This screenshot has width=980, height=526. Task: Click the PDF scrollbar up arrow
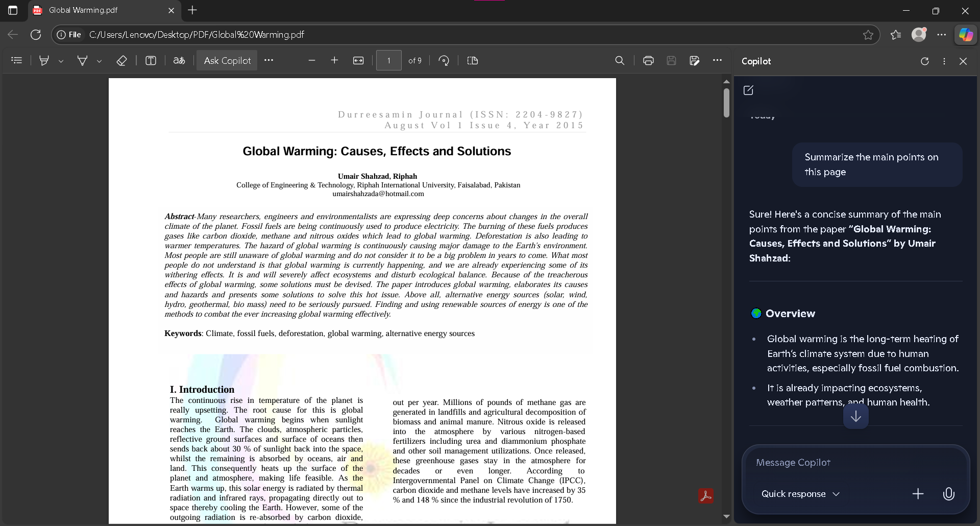tap(726, 82)
